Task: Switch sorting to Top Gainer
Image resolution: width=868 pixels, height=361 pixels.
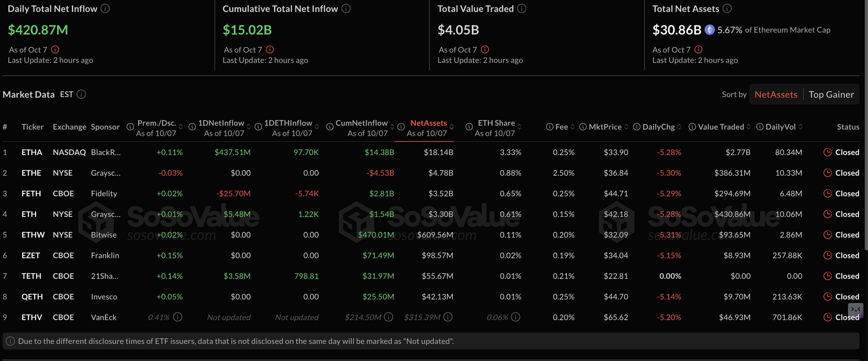Action: coord(831,95)
